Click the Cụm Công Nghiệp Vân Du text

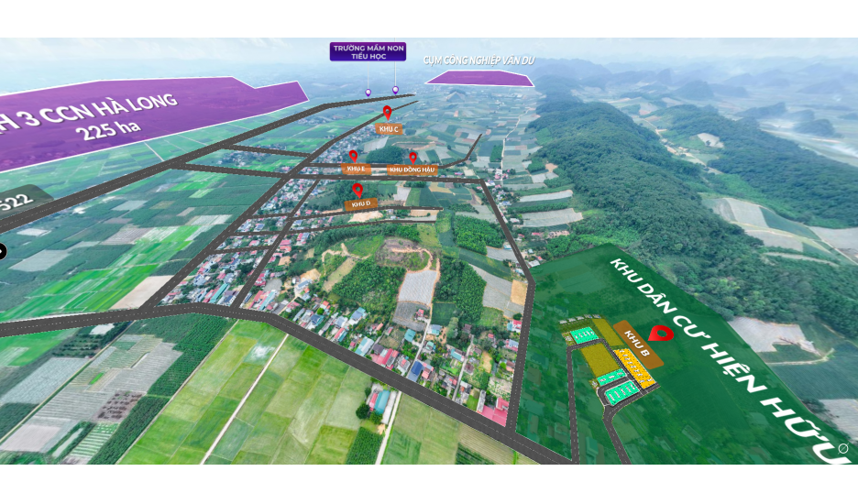pos(478,60)
